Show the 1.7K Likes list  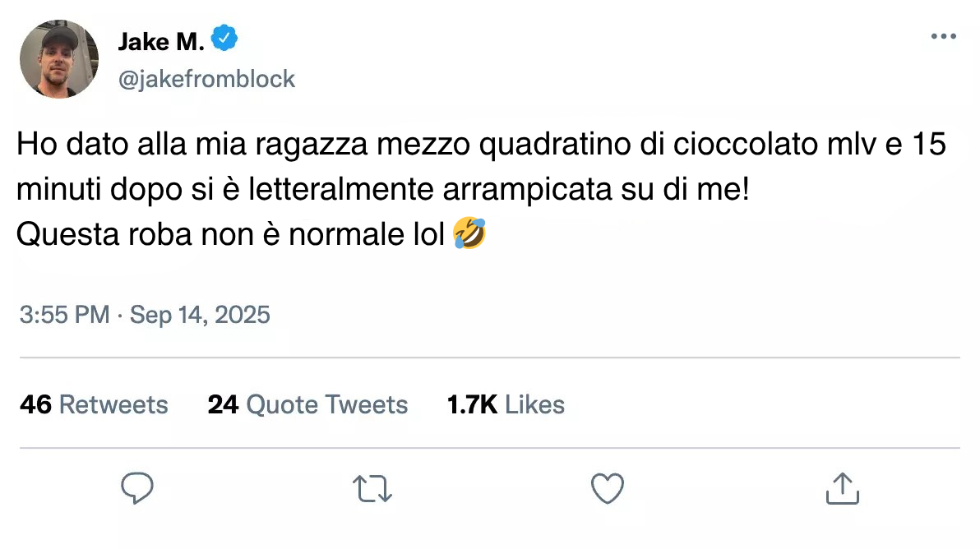[x=506, y=404]
